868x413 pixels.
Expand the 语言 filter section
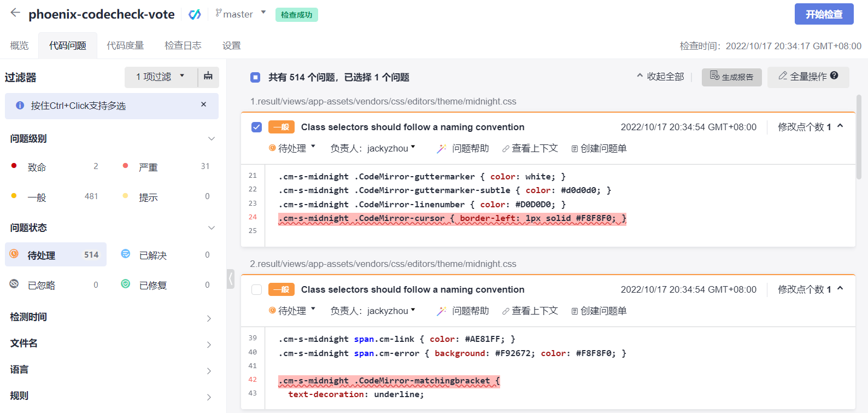point(209,371)
